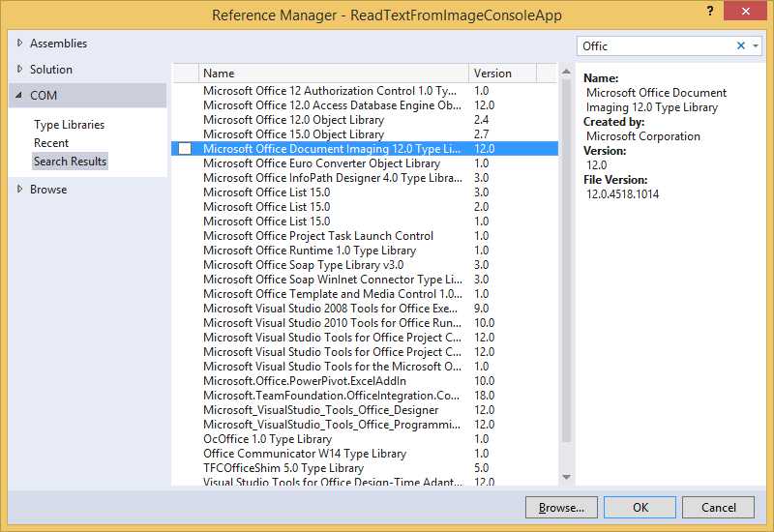Click the OK button
Screen dimensions: 774x532
[x=640, y=507]
